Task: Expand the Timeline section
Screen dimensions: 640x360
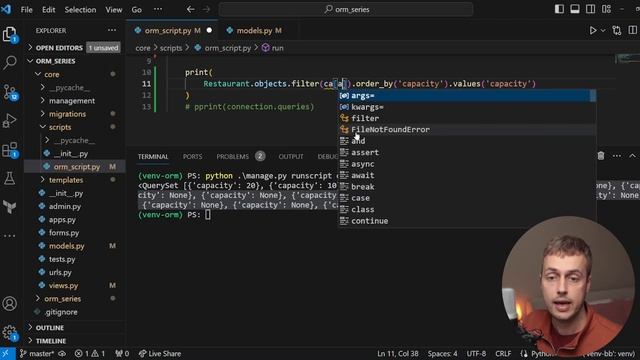Action: (51, 341)
